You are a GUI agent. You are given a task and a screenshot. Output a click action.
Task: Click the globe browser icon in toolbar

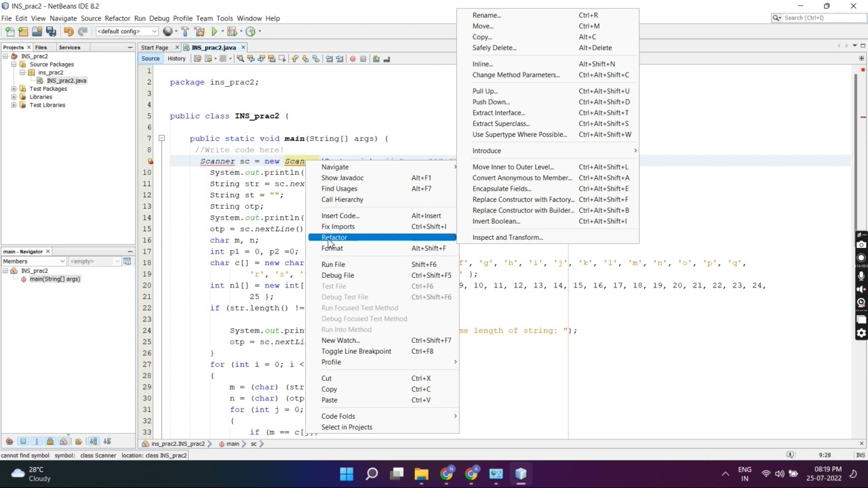point(167,31)
